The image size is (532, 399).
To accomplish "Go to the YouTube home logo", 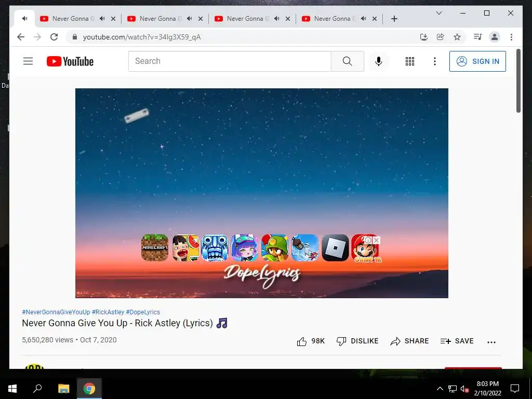I will [x=70, y=61].
